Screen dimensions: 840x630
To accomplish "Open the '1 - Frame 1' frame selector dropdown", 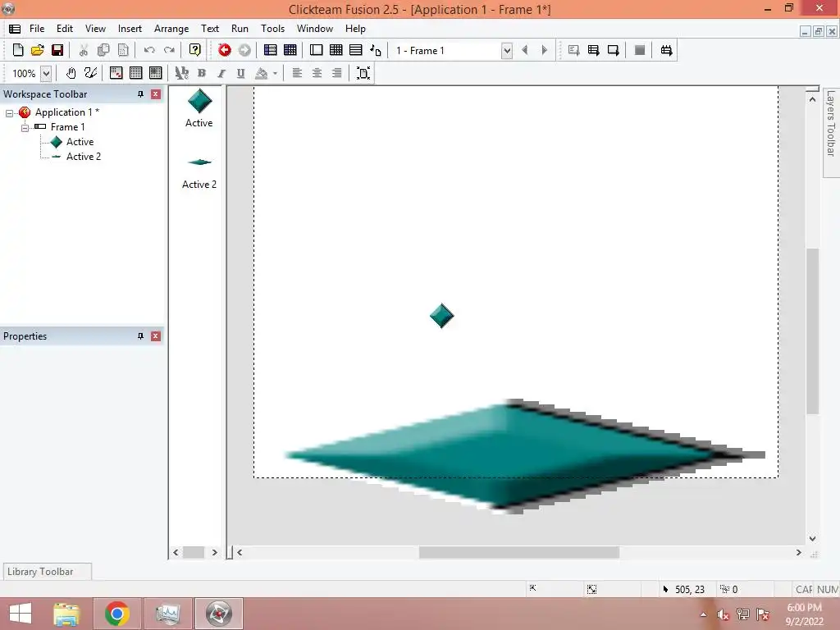I will (507, 51).
